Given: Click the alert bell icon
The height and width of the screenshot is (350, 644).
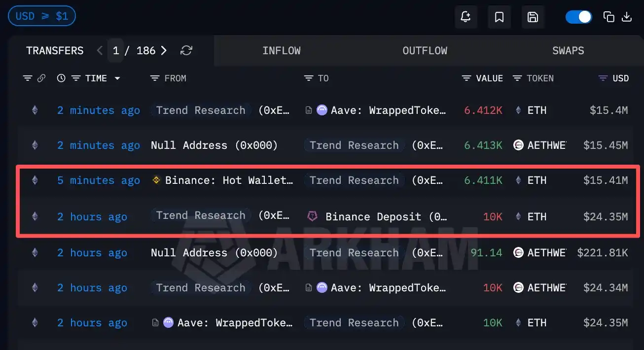Looking at the screenshot, I should (x=465, y=17).
